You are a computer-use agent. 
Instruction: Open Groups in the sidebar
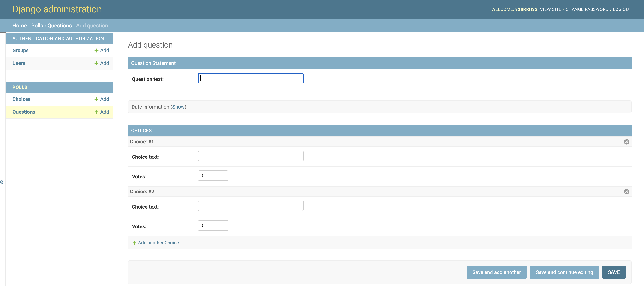tap(21, 50)
